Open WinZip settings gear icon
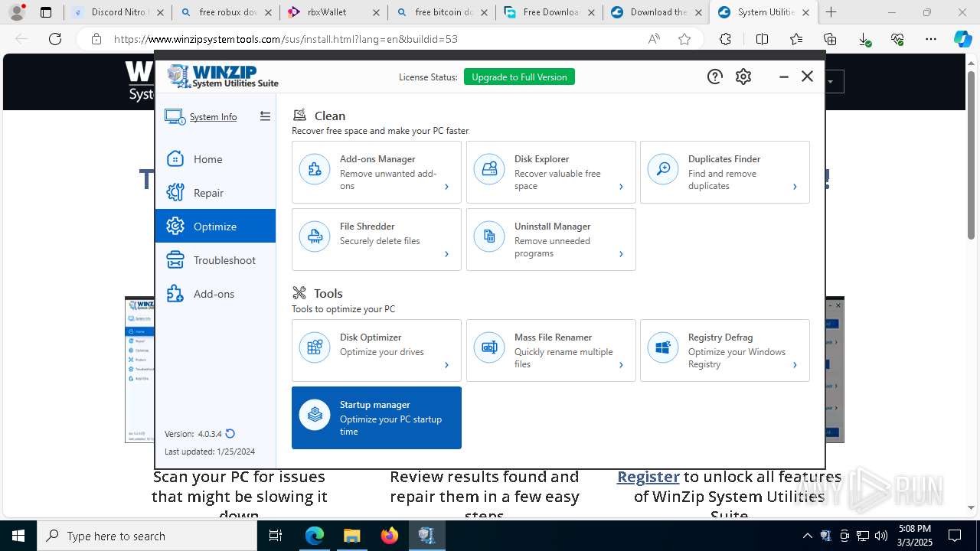Viewport: 980px width, 551px height. coord(743,77)
